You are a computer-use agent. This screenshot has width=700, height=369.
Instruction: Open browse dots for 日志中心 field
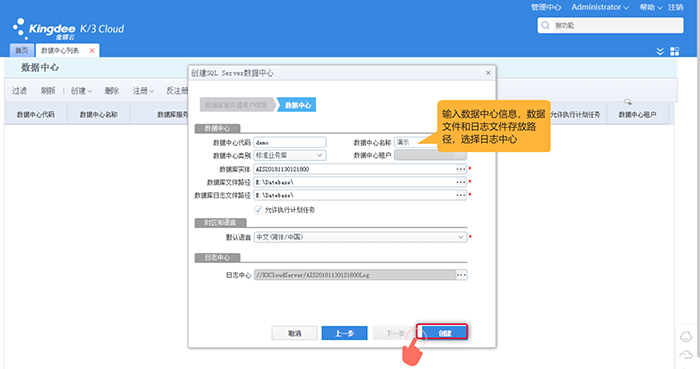pyautogui.click(x=461, y=275)
